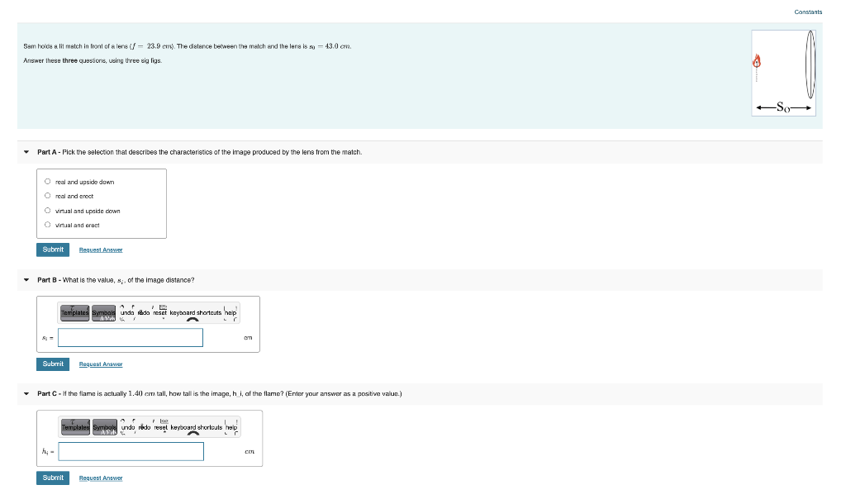Choose 'real and erect' answer choice
846x504 pixels.
47,195
